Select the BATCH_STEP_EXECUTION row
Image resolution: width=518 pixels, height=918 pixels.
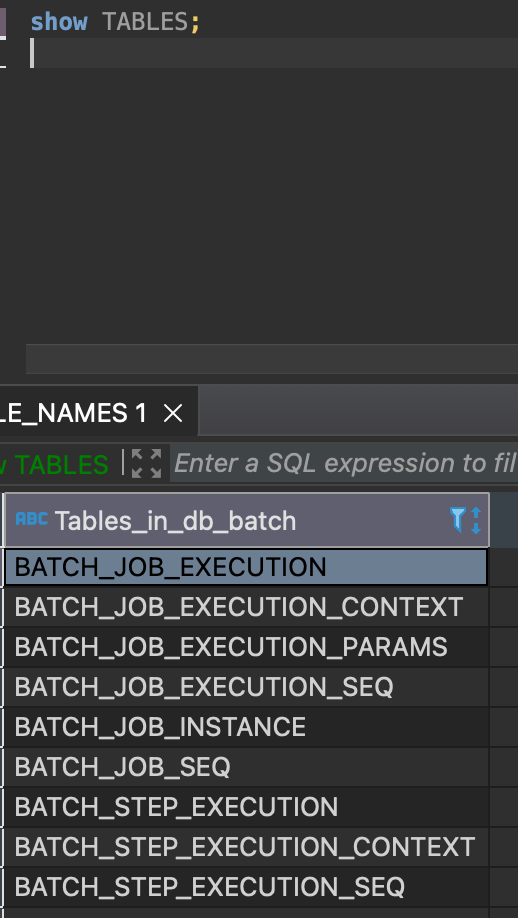[246, 807]
